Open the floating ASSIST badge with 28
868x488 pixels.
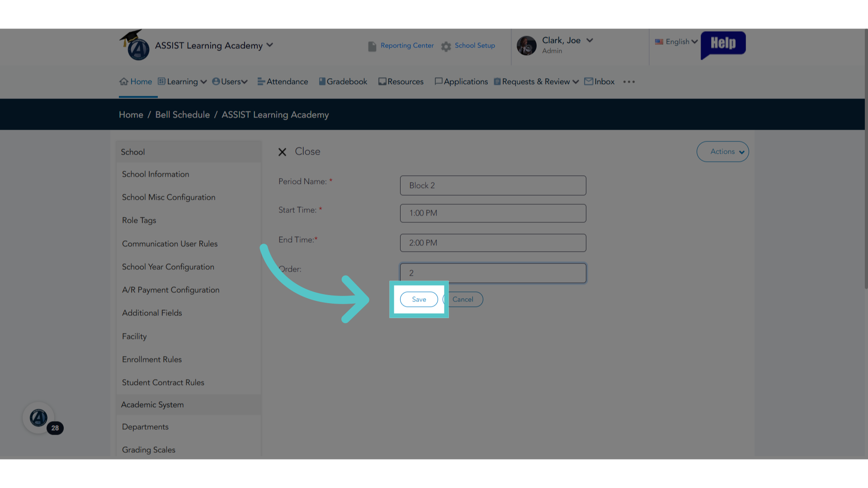tap(39, 418)
